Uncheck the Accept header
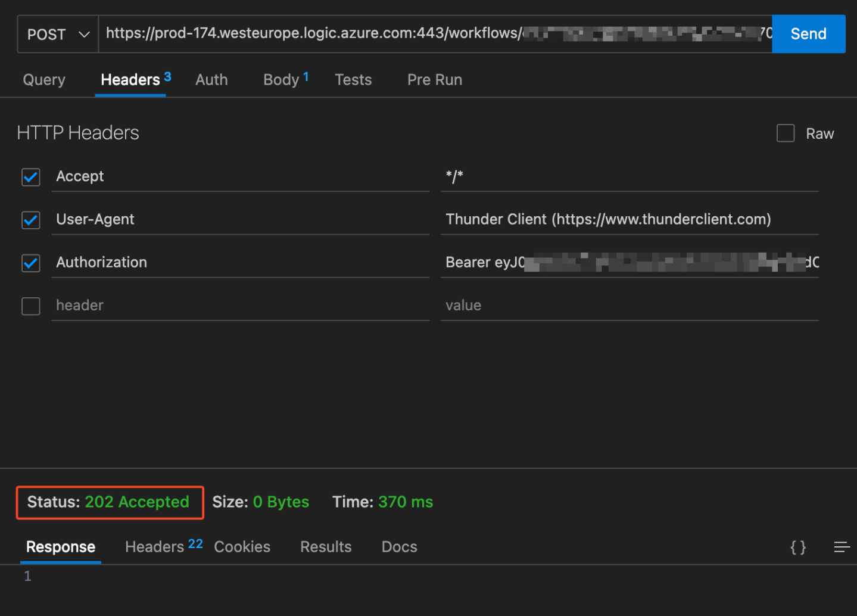 click(x=30, y=177)
